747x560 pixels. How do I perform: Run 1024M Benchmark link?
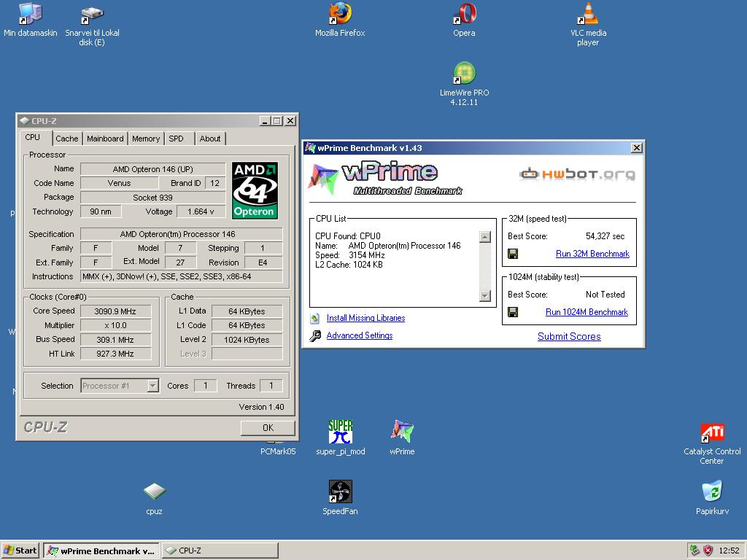pyautogui.click(x=587, y=312)
